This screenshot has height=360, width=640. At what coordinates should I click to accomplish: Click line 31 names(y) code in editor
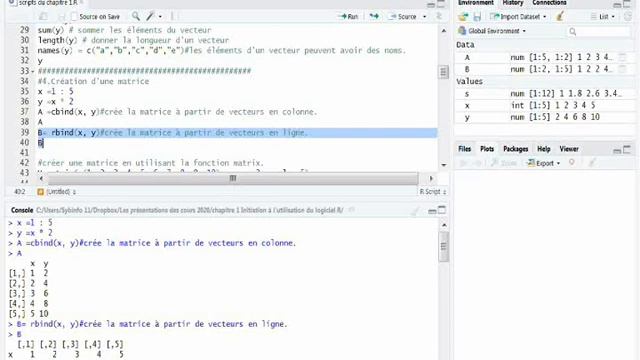tap(222, 51)
